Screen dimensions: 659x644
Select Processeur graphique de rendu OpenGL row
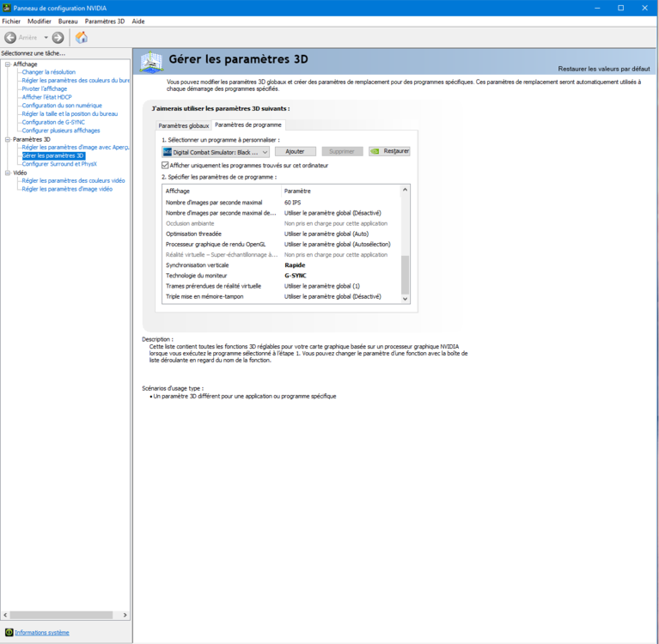[x=281, y=245]
